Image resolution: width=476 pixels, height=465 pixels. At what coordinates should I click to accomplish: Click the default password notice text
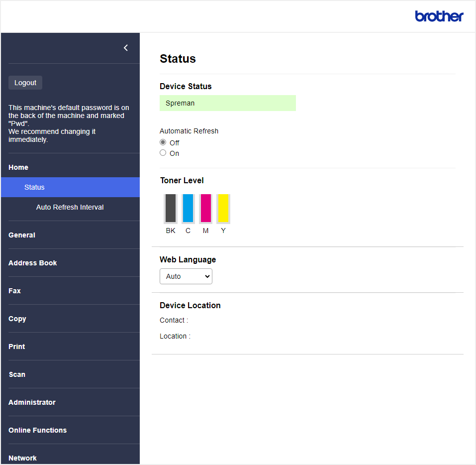point(69,123)
